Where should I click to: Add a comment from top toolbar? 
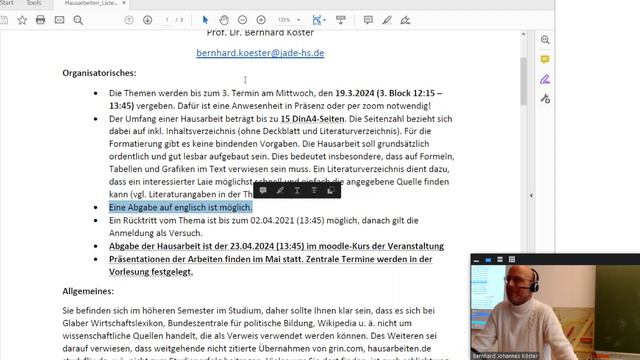point(368,20)
